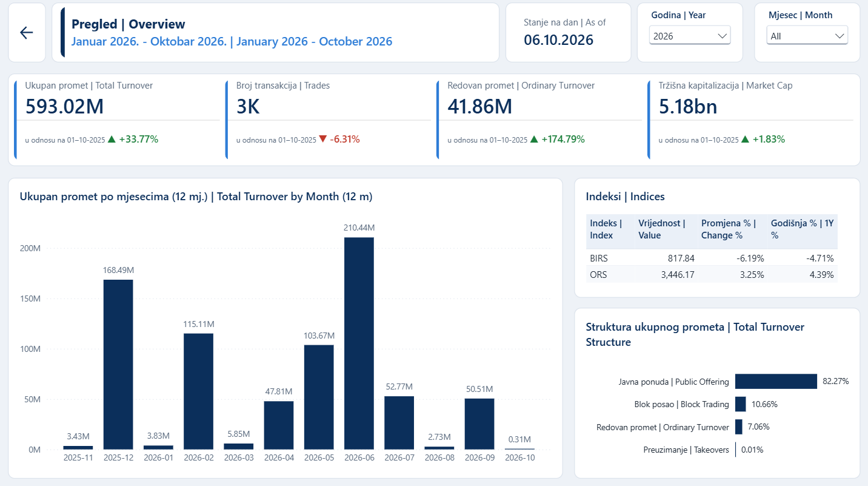Click the 168.49M data label
Viewport: 868px width, 486px height.
(x=118, y=270)
